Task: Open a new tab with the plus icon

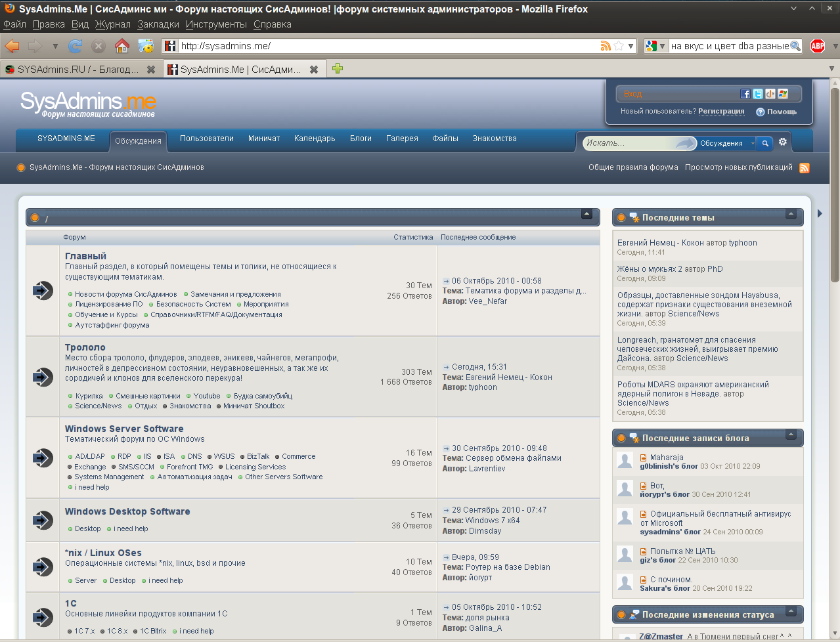Action: 338,68
